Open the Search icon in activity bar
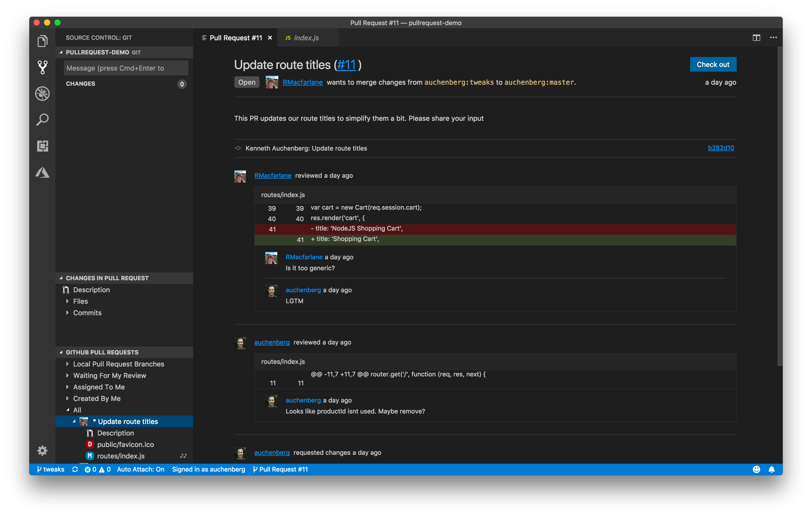Image resolution: width=812 pixels, height=517 pixels. (42, 119)
